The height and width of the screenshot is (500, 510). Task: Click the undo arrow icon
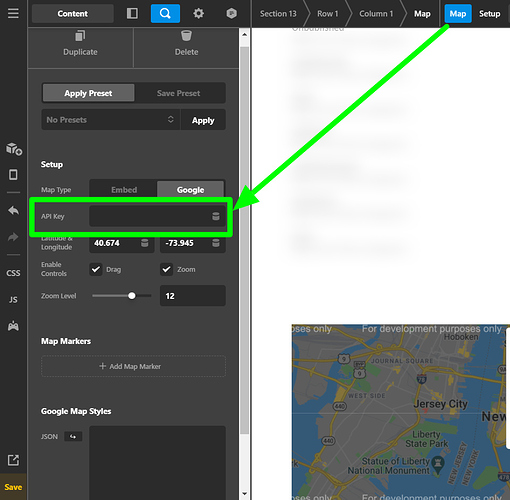(13, 211)
